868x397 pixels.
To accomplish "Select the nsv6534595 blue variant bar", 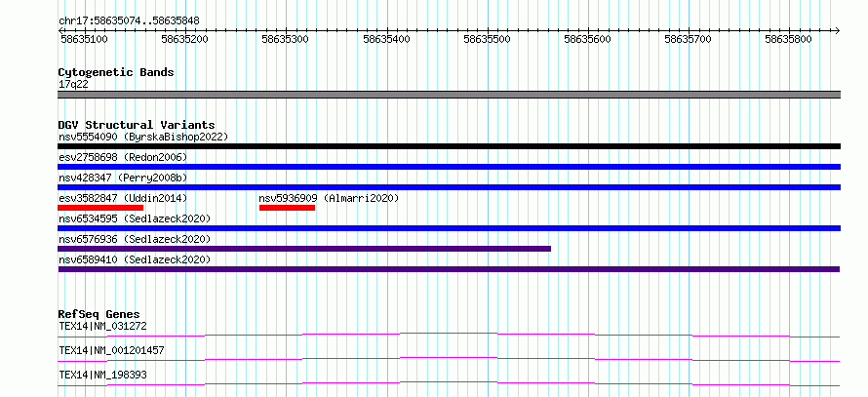I will [449, 228].
